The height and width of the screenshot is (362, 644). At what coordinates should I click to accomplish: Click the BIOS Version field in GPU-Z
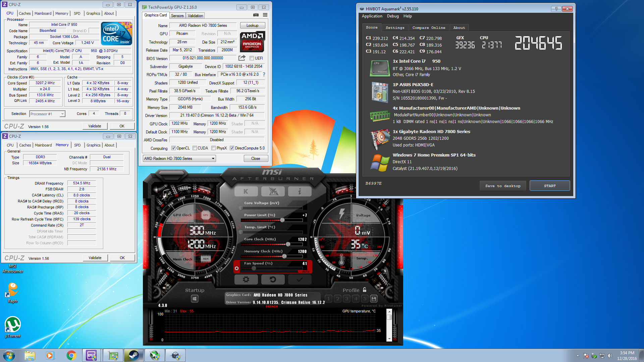[x=203, y=58]
